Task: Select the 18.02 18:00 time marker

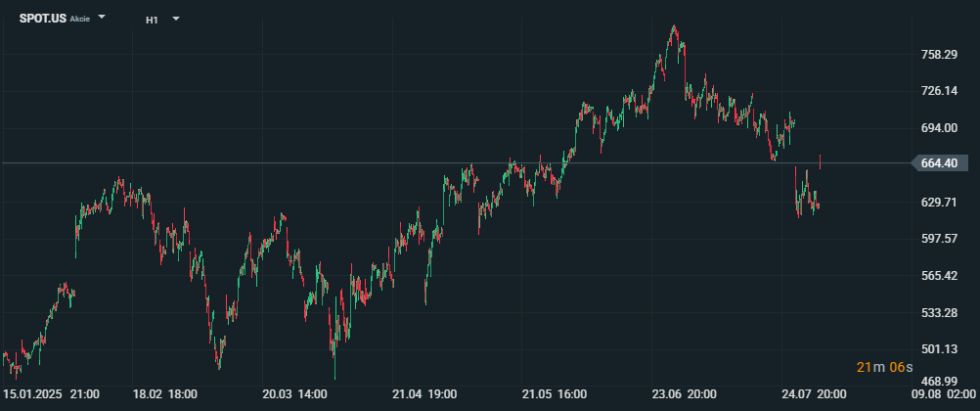Action: click(165, 394)
